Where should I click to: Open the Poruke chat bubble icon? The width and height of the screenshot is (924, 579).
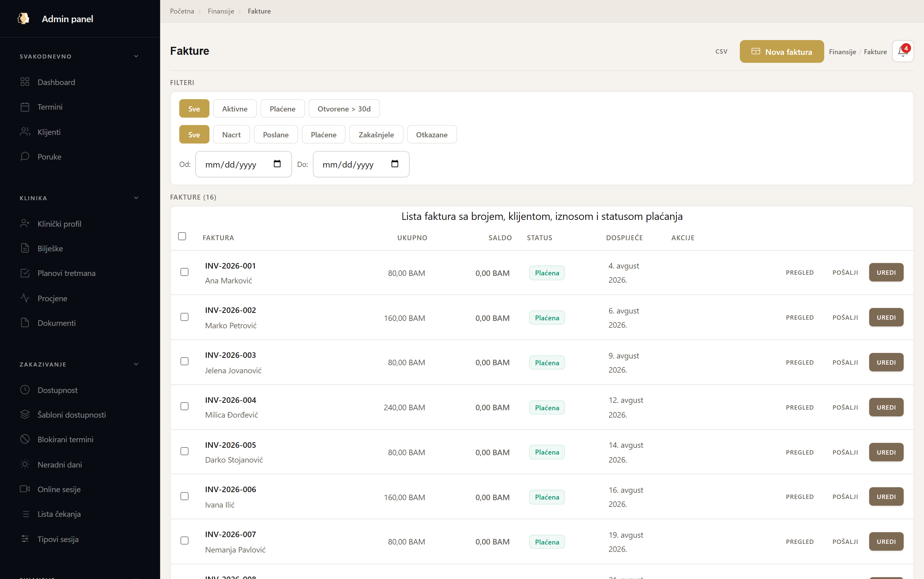click(25, 157)
